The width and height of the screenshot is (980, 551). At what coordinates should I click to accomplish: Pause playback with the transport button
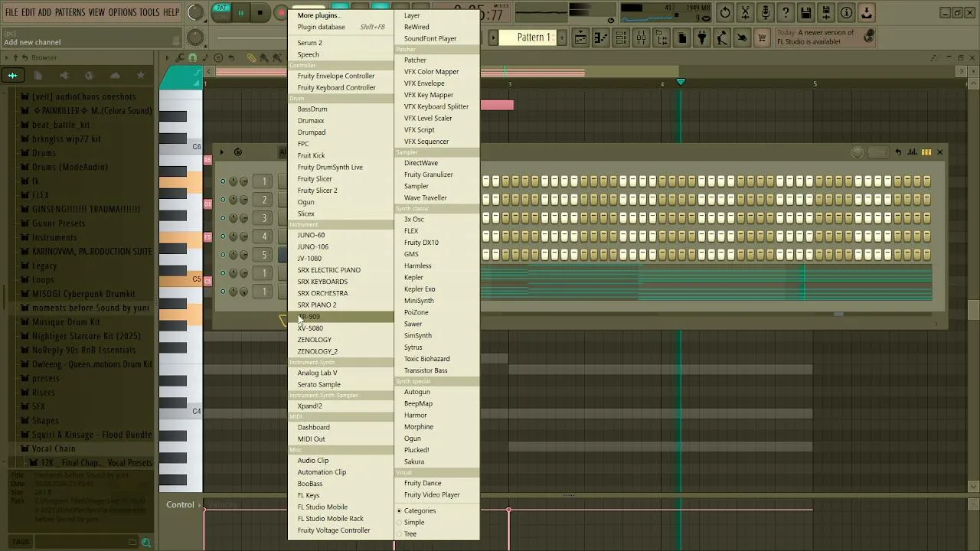tap(240, 12)
